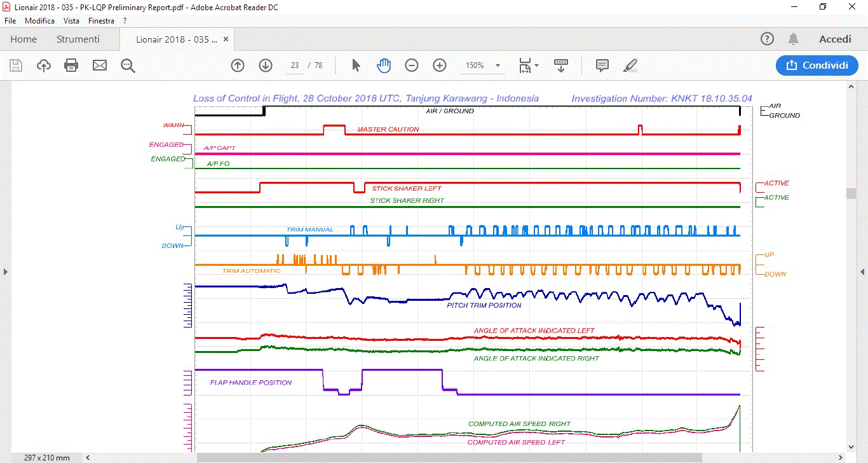Upload the file to cloud
The height and width of the screenshot is (463, 868).
44,66
